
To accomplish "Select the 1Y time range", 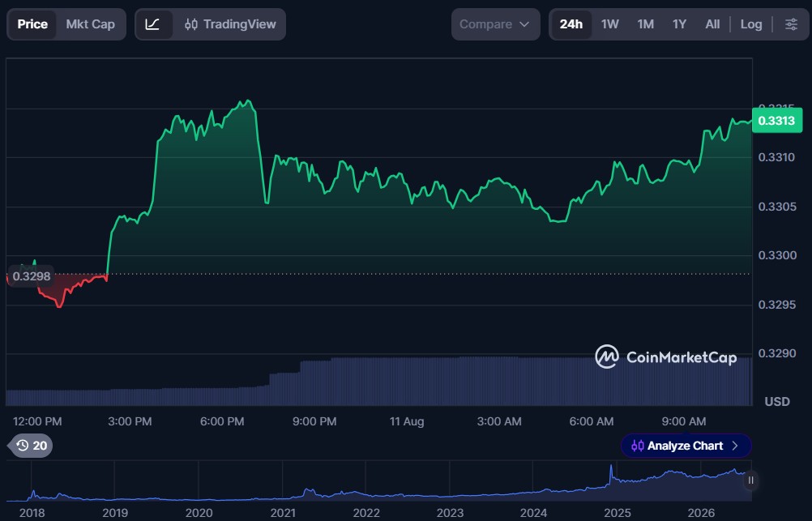I will click(x=679, y=24).
